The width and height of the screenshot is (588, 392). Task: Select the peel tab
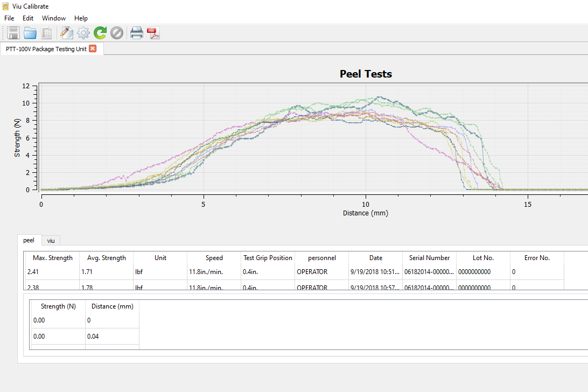tap(29, 240)
